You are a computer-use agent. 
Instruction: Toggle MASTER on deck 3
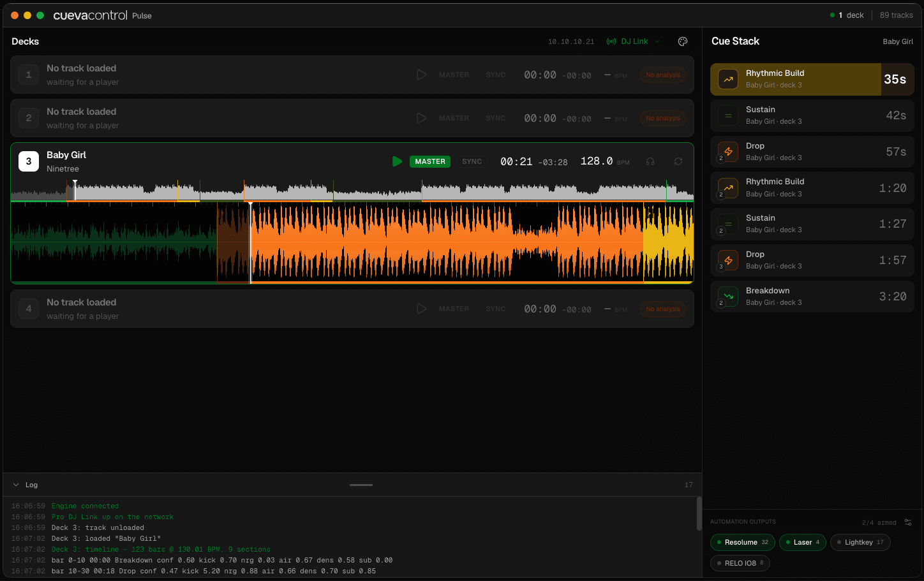[x=430, y=161]
